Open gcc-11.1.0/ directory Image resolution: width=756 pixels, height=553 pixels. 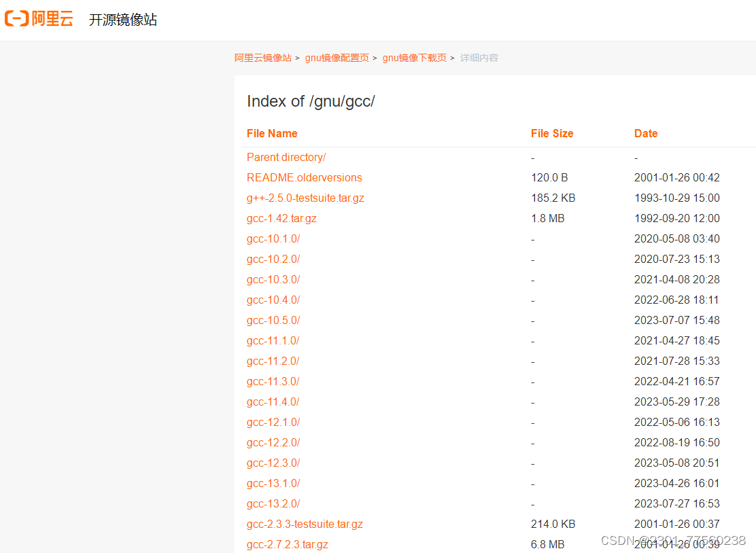click(273, 340)
